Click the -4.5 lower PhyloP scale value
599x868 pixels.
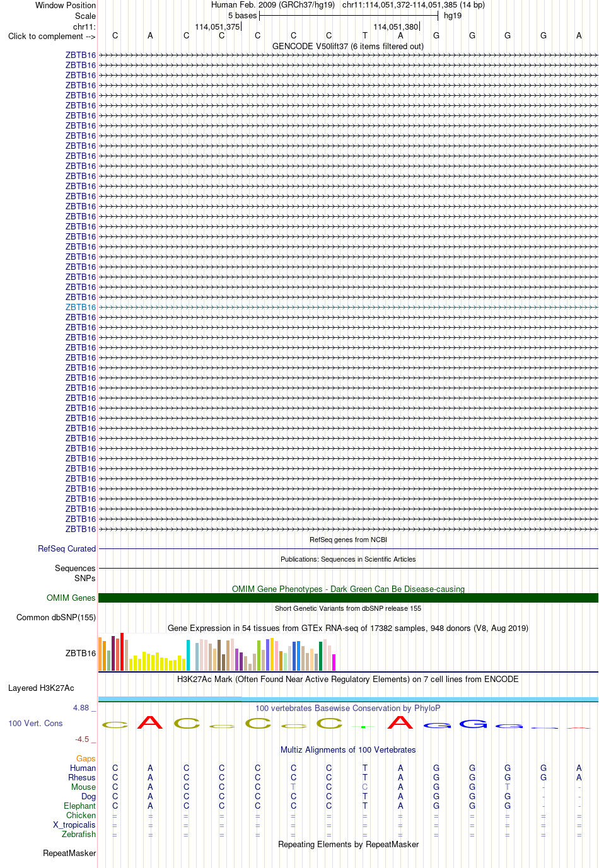(82, 739)
